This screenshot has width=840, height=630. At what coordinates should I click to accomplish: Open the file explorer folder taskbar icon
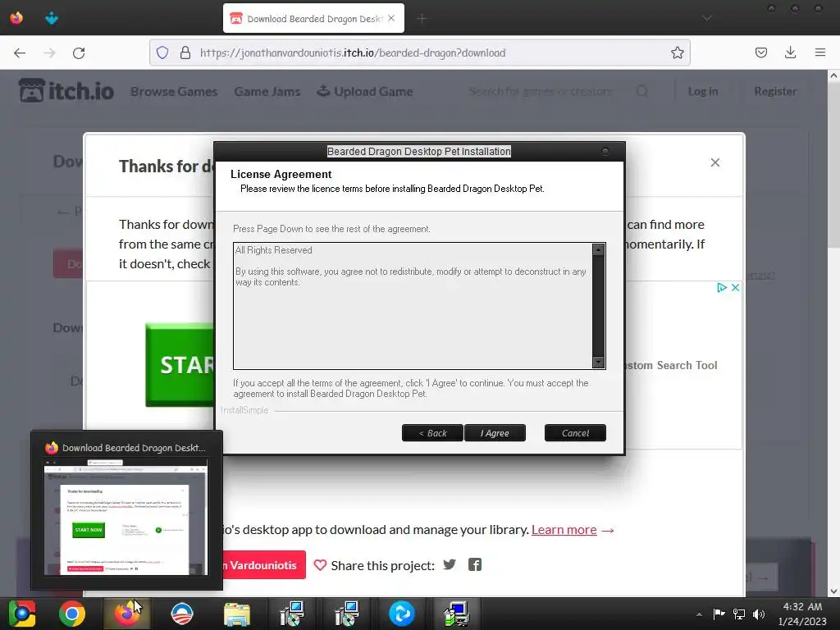coord(237,614)
